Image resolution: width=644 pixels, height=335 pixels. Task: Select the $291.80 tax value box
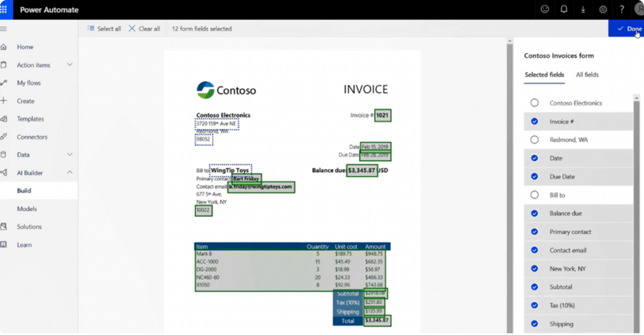coord(374,302)
